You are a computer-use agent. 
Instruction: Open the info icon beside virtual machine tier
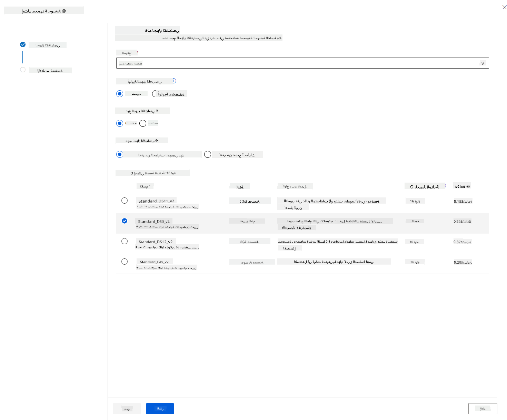point(174,81)
